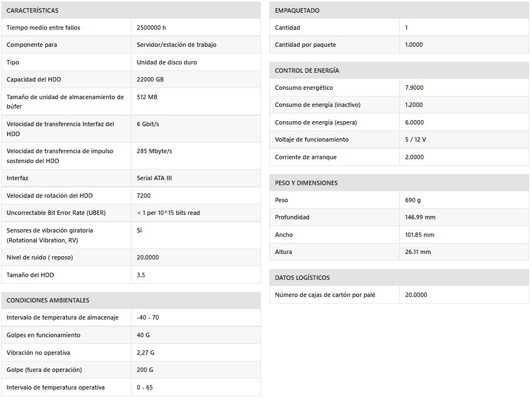Select the Golpes en funcionamiento label

[x=44, y=335]
